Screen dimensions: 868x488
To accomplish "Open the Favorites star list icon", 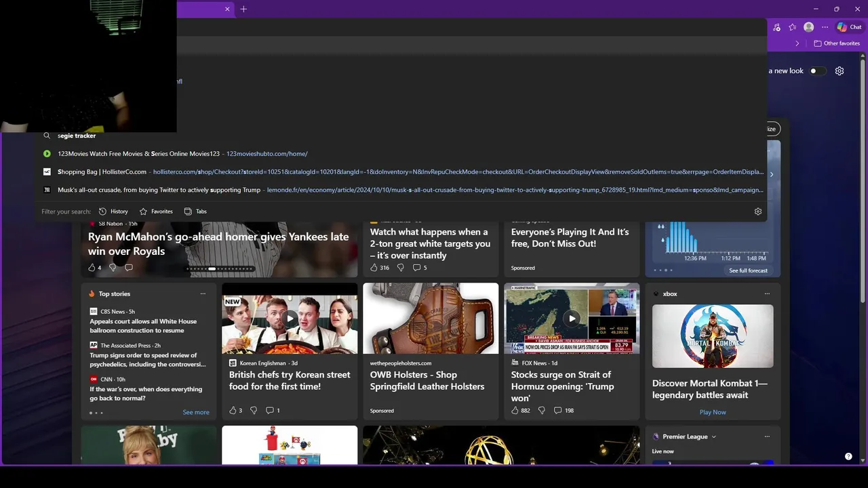I will pos(792,27).
